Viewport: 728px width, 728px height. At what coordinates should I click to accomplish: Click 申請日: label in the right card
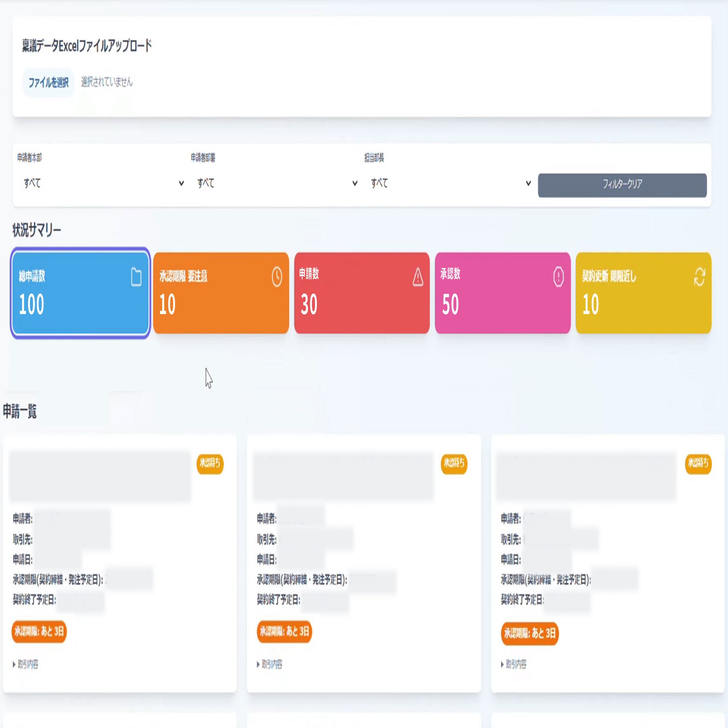(511, 560)
